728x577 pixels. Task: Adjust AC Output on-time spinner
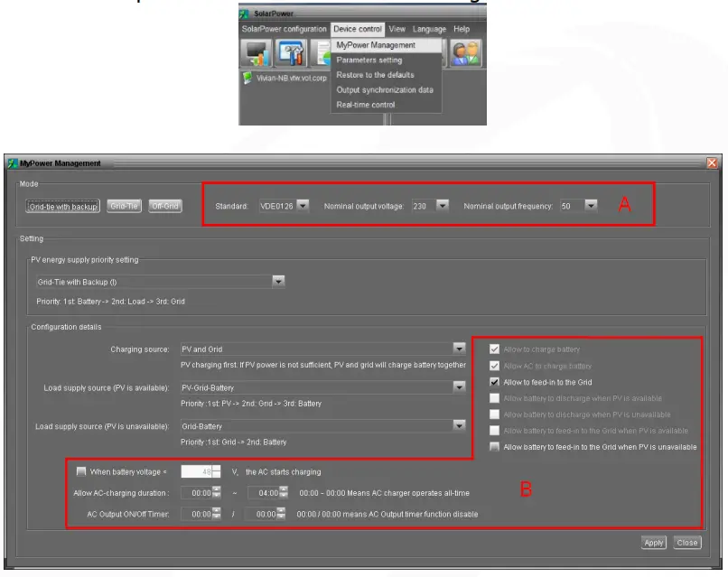217,514
